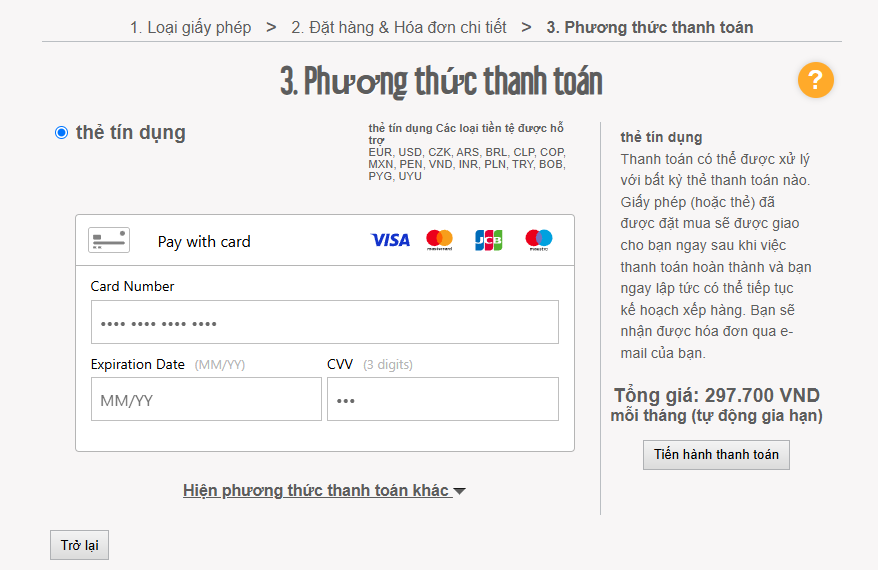Click the 'Pay with card' header text

[x=204, y=241]
